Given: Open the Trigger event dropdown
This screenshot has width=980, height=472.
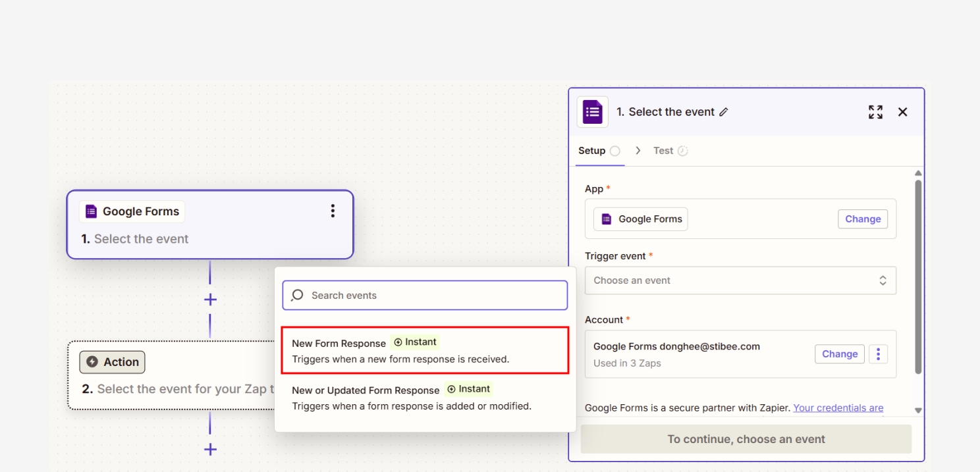Looking at the screenshot, I should click(x=740, y=280).
